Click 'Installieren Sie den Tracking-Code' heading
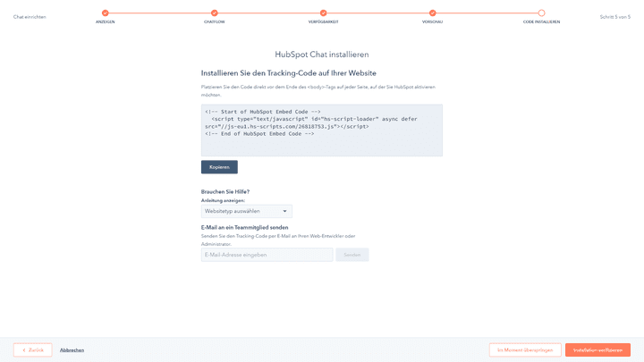644x362 pixels. (x=288, y=73)
